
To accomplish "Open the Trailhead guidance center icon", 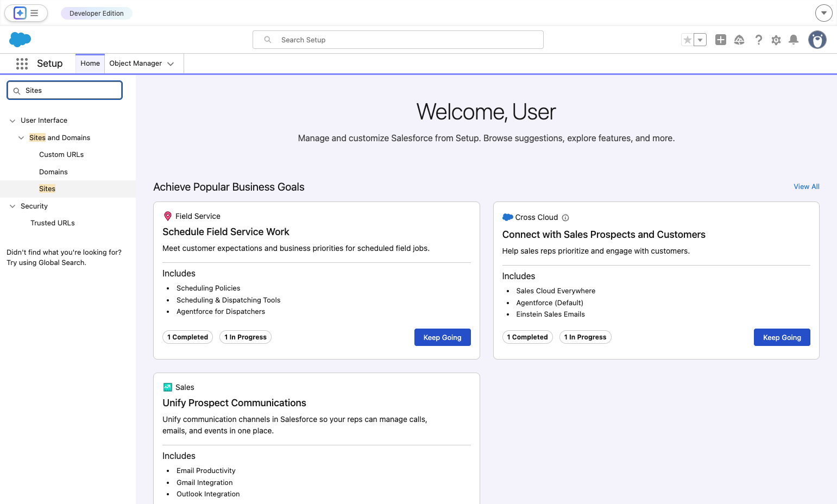I will pyautogui.click(x=739, y=40).
